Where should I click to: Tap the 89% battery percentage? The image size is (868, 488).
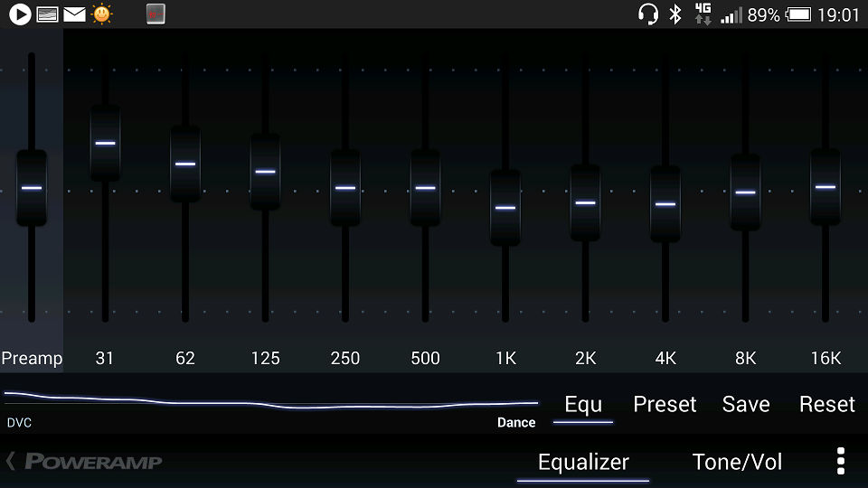[763, 15]
